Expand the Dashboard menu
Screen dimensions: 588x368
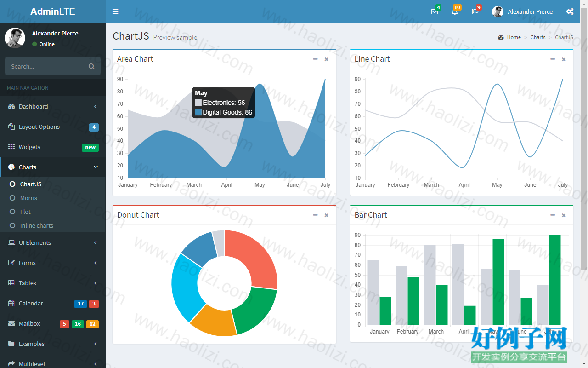click(53, 106)
